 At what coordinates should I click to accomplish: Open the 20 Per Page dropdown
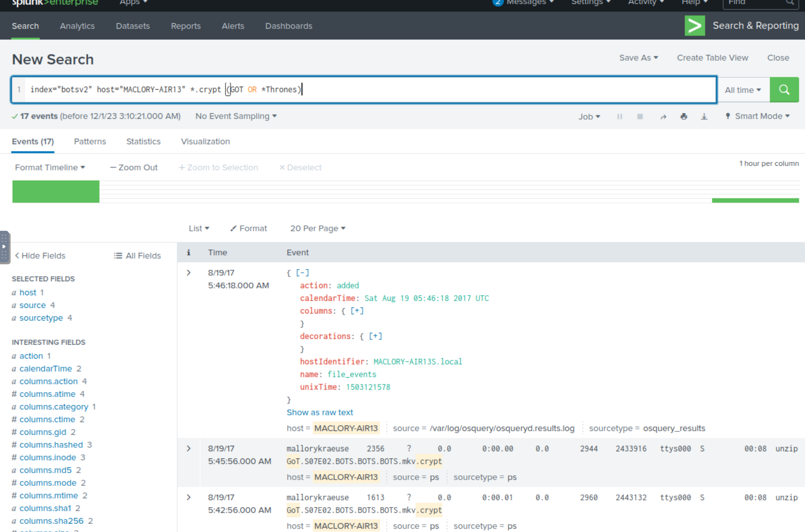tap(317, 228)
